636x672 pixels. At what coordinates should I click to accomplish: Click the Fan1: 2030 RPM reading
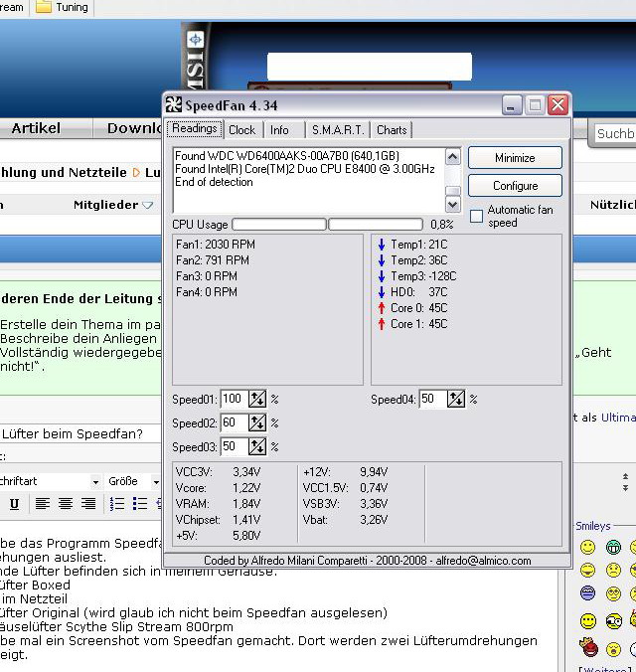216,245
